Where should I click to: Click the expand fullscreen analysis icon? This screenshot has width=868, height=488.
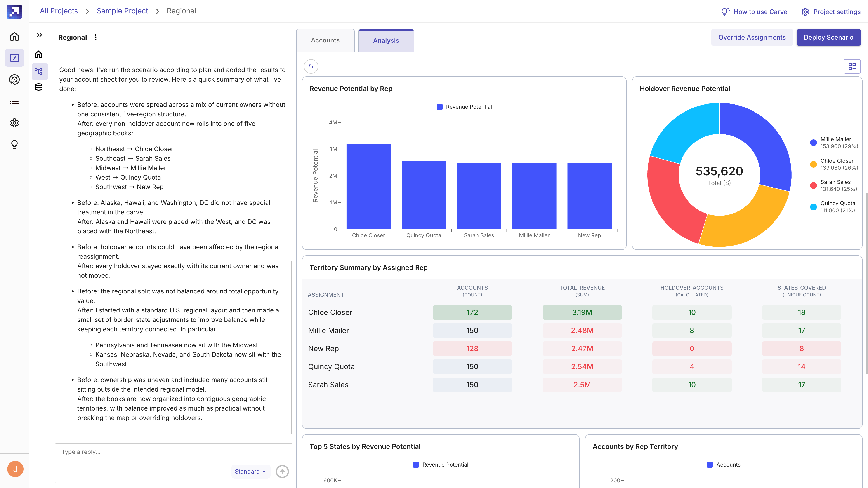click(311, 66)
